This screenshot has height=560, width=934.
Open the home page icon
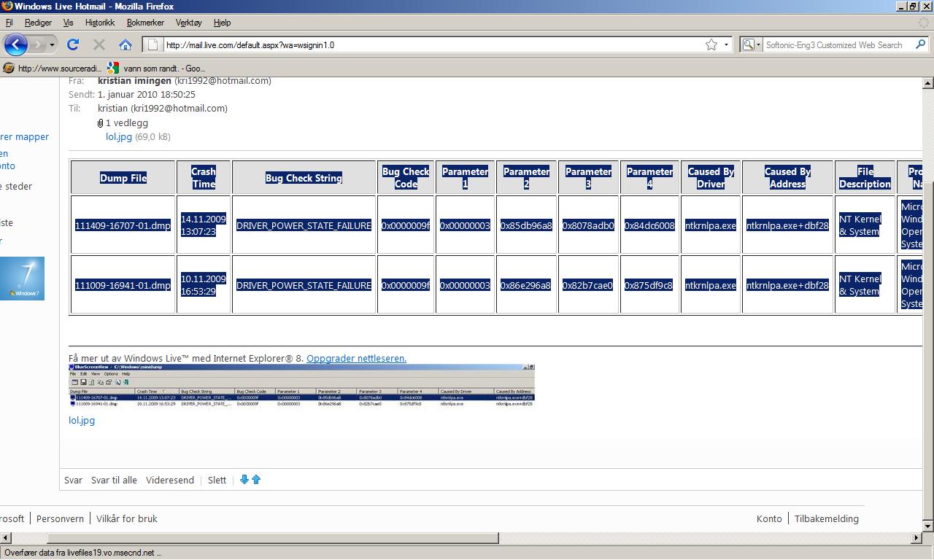click(x=126, y=44)
